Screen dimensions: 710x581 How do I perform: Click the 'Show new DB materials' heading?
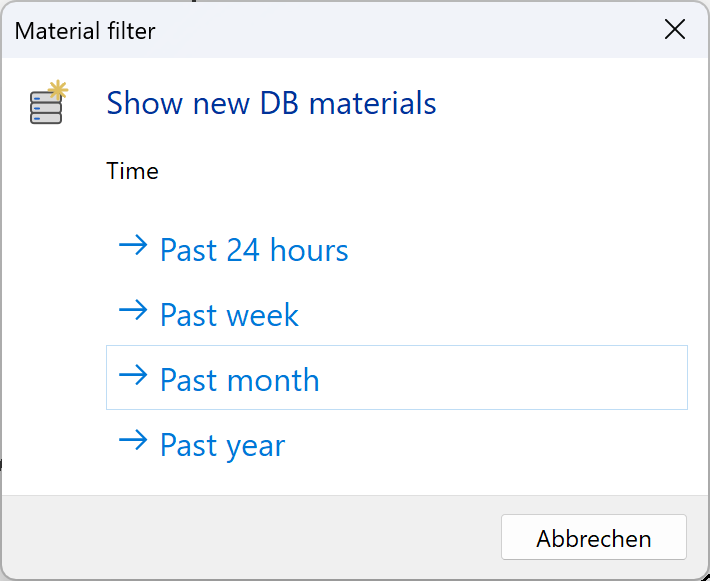click(x=271, y=103)
